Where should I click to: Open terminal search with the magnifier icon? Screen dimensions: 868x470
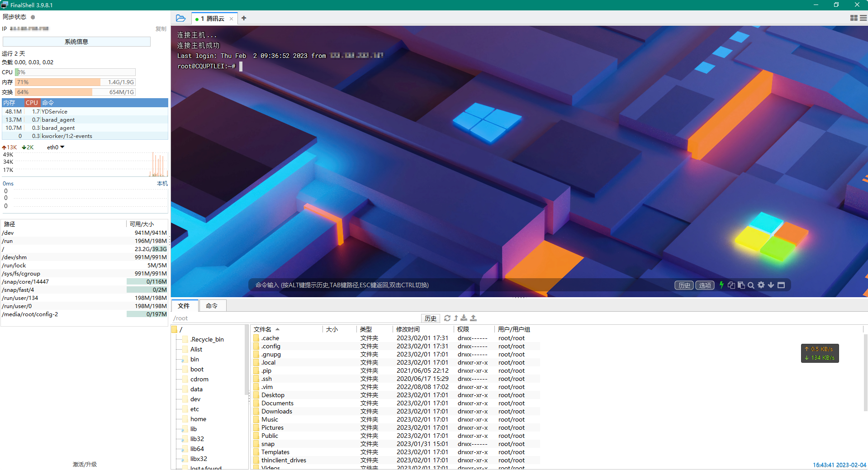(x=751, y=285)
